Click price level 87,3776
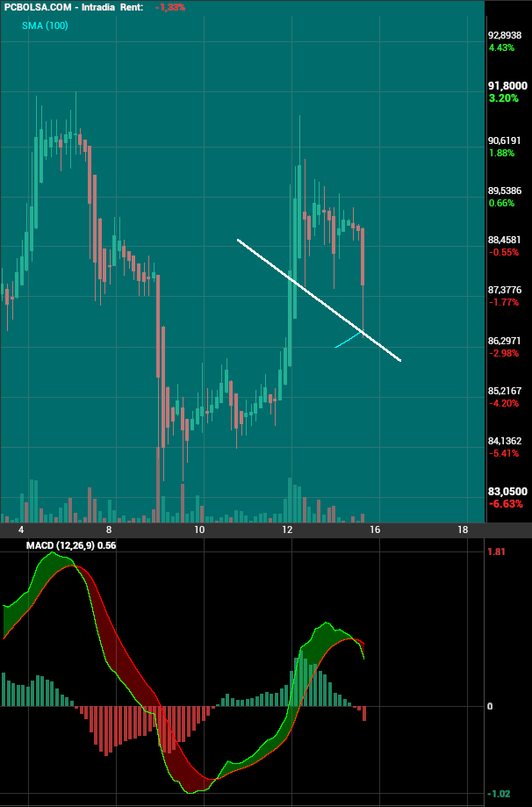 tap(506, 291)
